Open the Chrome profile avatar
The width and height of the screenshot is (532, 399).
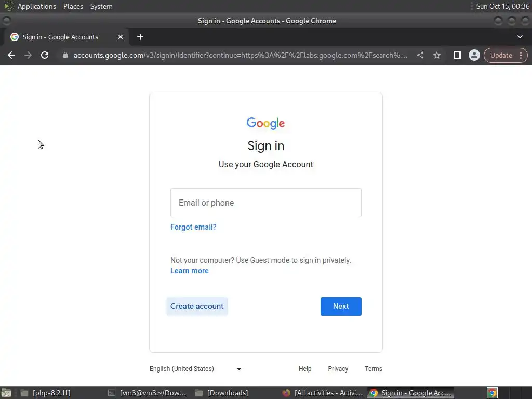click(474, 55)
